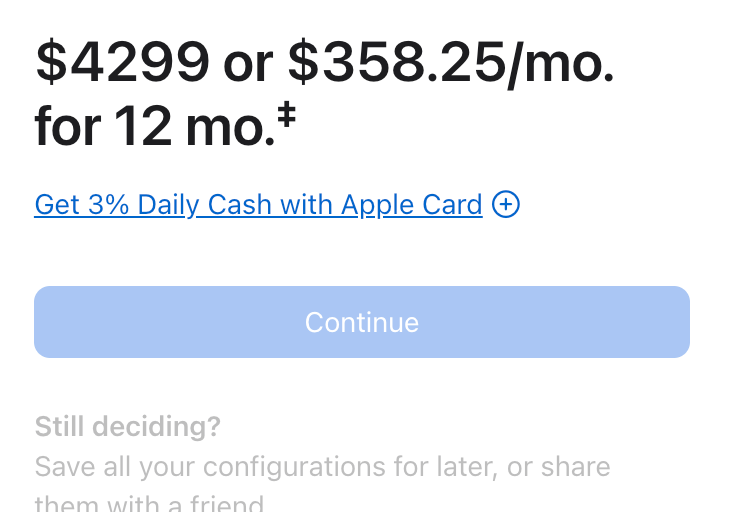This screenshot has height=512, width=746.
Task: Click the word "or" in the price heading
Action: click(x=248, y=62)
